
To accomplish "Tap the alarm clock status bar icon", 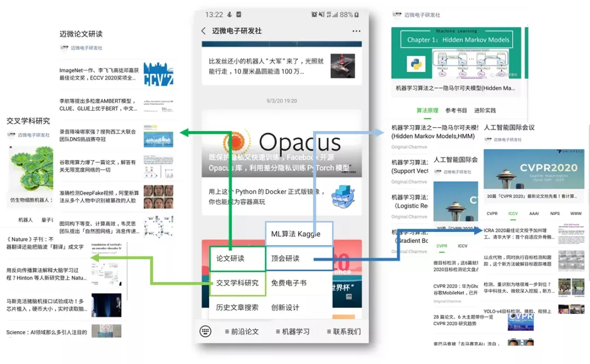I will pyautogui.click(x=313, y=15).
